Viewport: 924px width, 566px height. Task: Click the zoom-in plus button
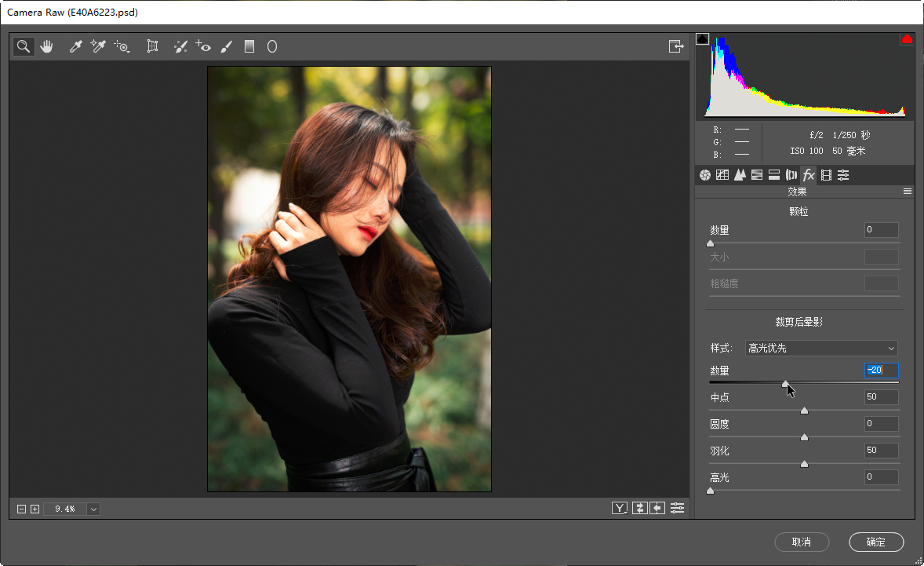[x=35, y=509]
